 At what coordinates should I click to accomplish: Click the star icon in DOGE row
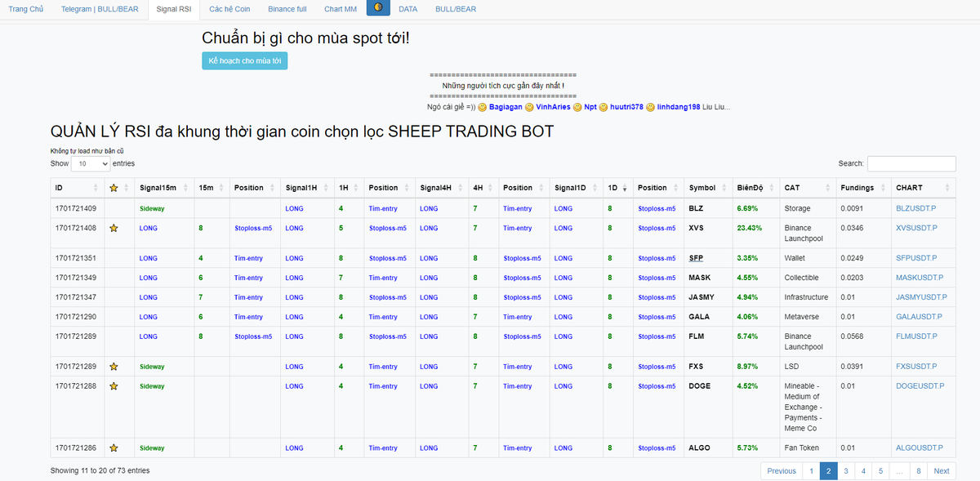(114, 386)
